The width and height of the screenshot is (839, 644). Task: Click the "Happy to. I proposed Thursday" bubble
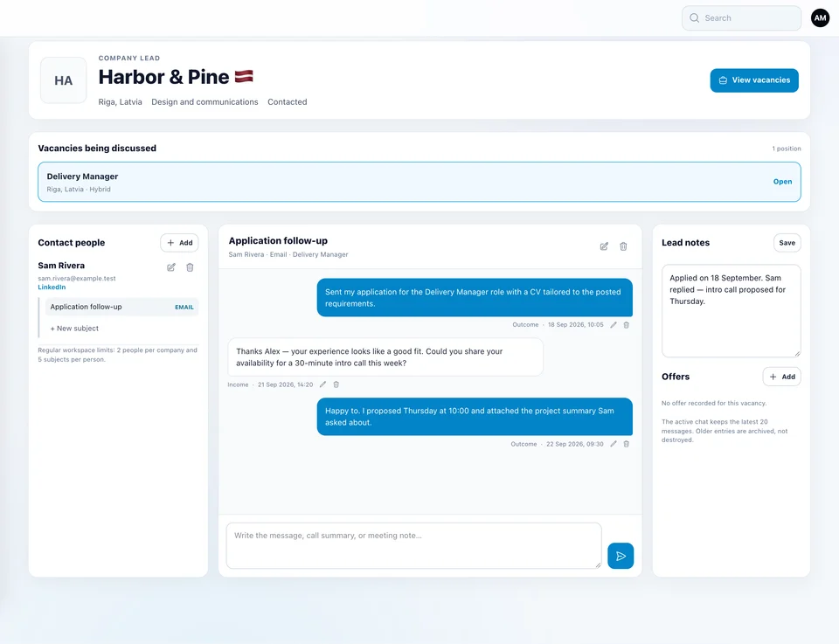click(475, 417)
